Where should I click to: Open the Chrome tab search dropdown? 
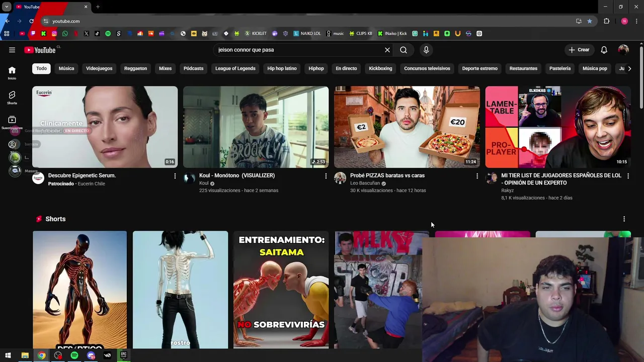coord(7,7)
